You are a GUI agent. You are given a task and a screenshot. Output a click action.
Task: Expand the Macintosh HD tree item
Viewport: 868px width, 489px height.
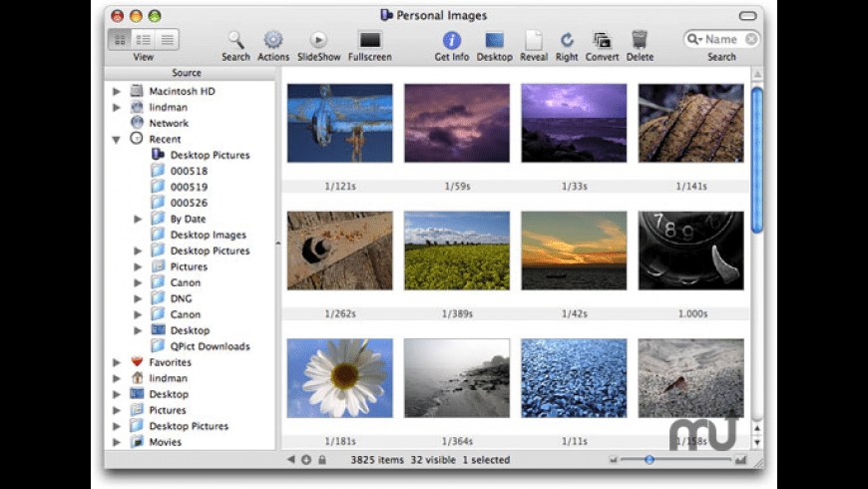pos(117,92)
